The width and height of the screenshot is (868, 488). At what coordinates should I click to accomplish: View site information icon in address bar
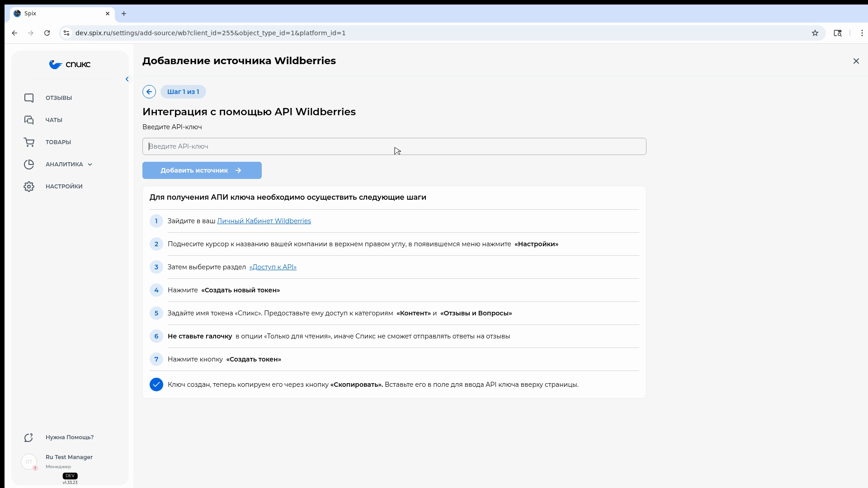[66, 33]
